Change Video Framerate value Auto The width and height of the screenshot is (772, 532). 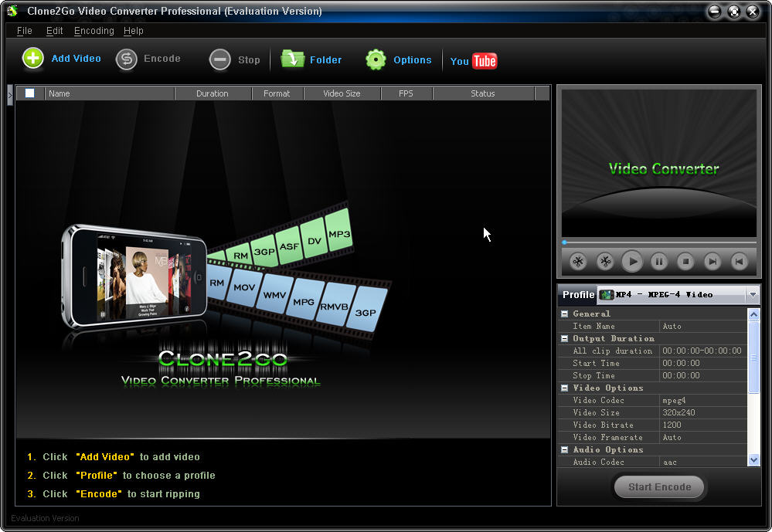703,438
